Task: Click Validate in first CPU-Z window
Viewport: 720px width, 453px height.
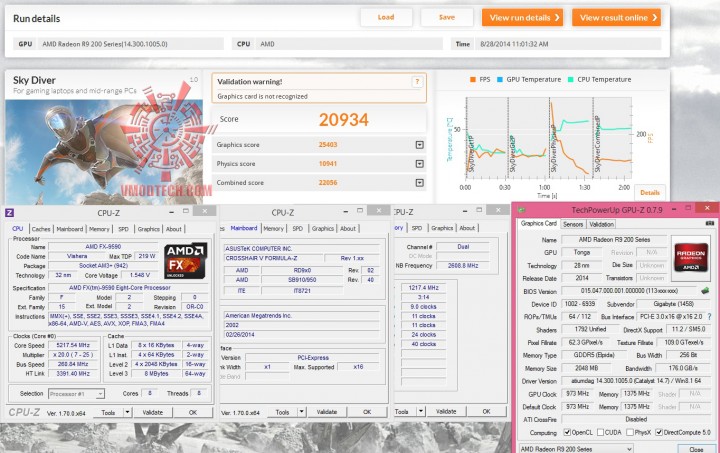Action: tap(152, 413)
